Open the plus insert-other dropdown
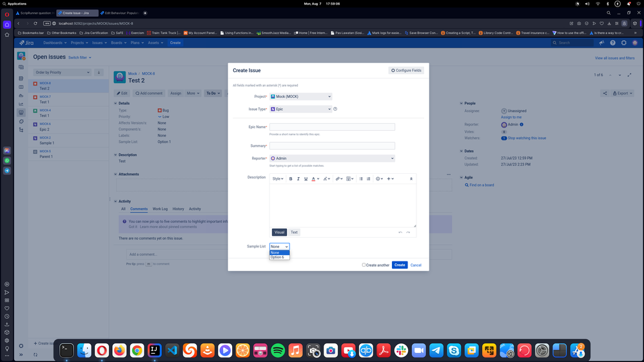 (x=390, y=179)
